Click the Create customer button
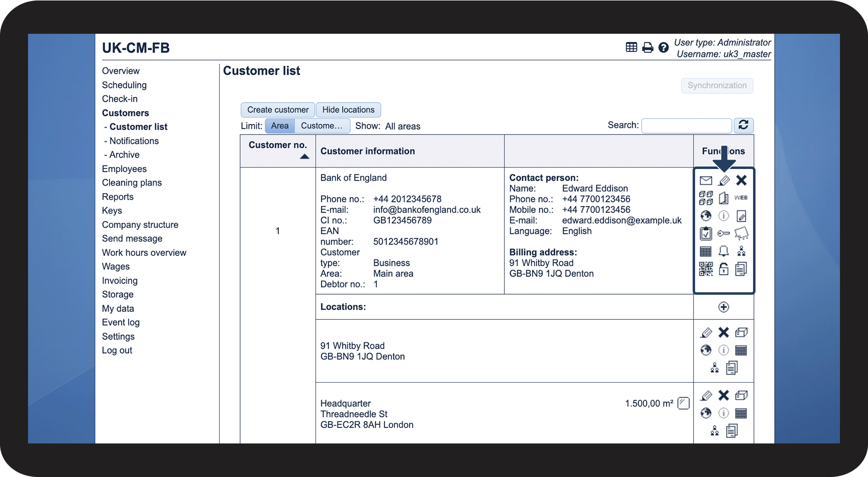This screenshot has height=477, width=868. (x=278, y=110)
